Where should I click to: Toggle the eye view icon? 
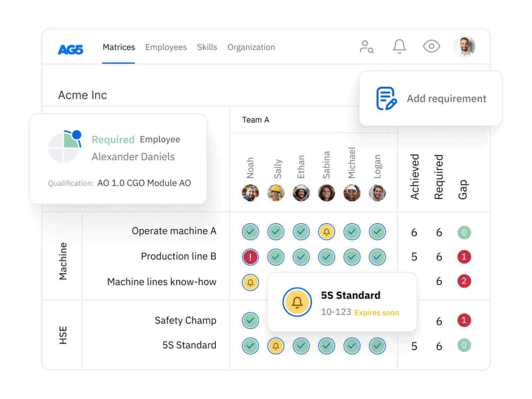click(431, 46)
